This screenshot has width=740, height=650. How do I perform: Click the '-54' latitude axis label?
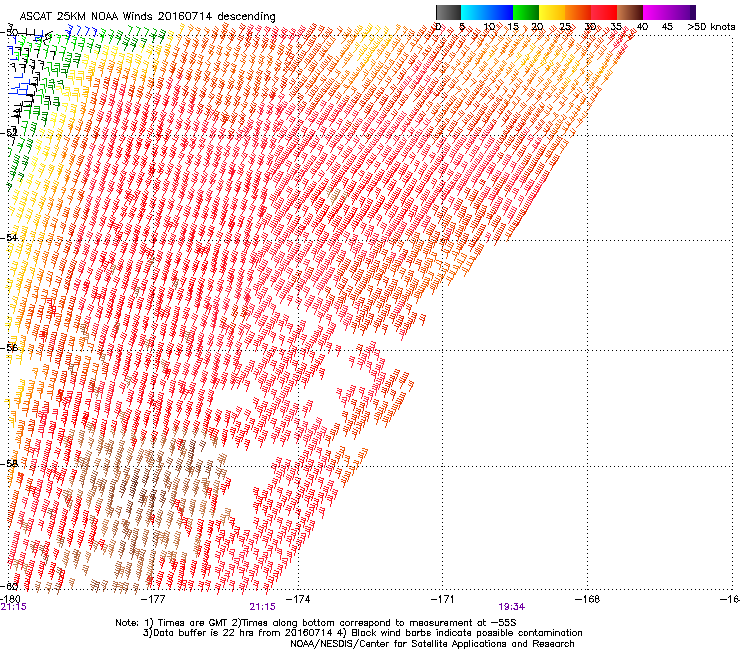[x=9, y=237]
